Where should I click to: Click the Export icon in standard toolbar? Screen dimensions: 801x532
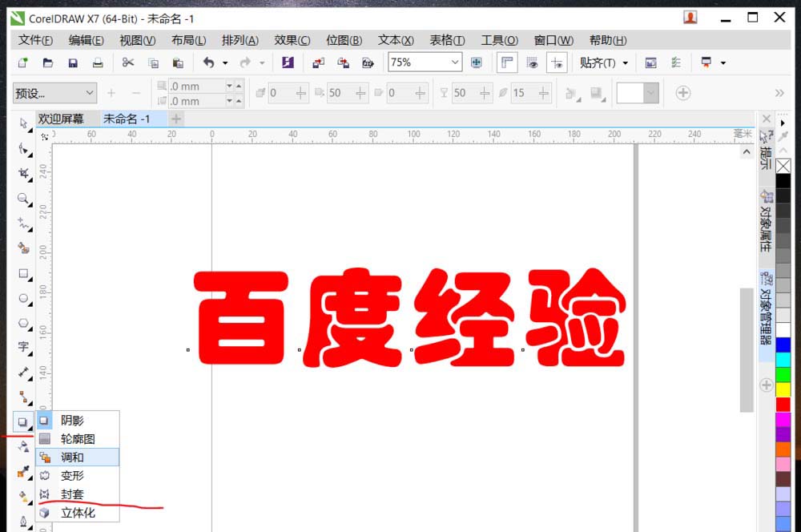(344, 62)
